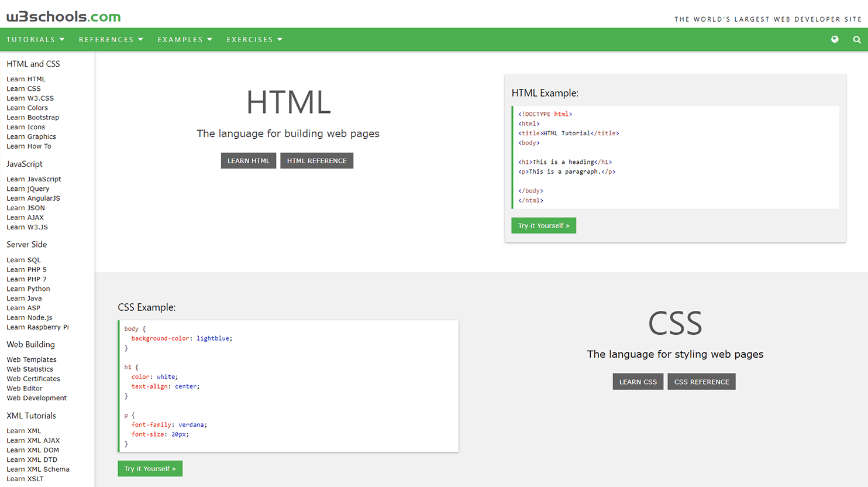The width and height of the screenshot is (868, 487).
Task: Click the 'CSS Example:' heading
Action: point(147,307)
